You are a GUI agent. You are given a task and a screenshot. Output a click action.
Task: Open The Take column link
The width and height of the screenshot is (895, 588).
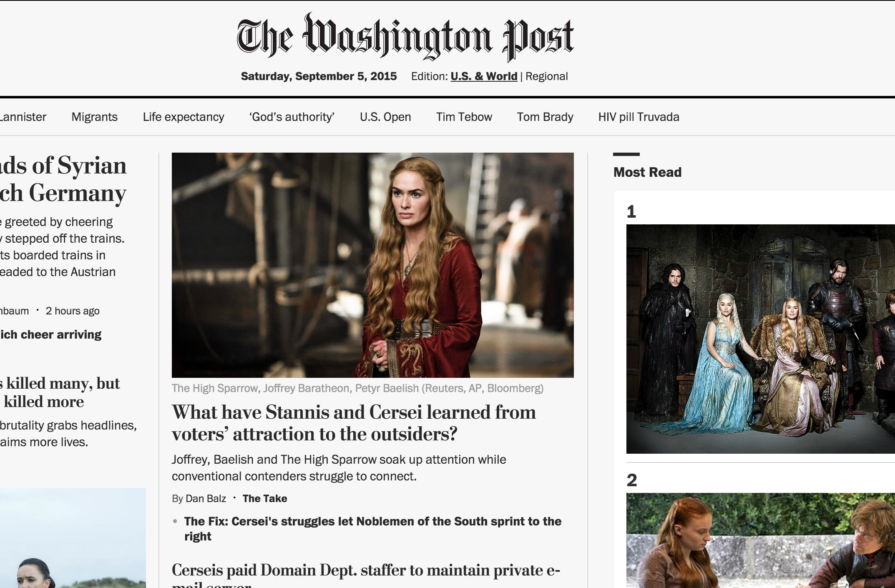pyautogui.click(x=265, y=498)
